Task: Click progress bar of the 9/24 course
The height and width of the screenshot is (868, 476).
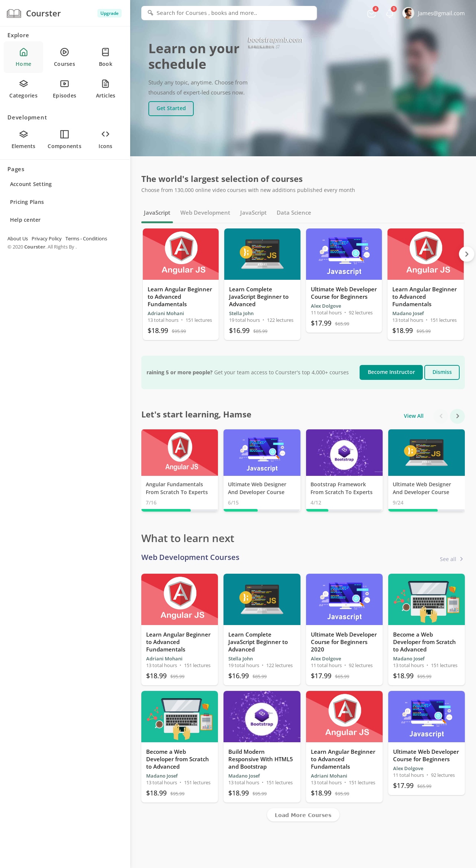Action: tap(427, 510)
